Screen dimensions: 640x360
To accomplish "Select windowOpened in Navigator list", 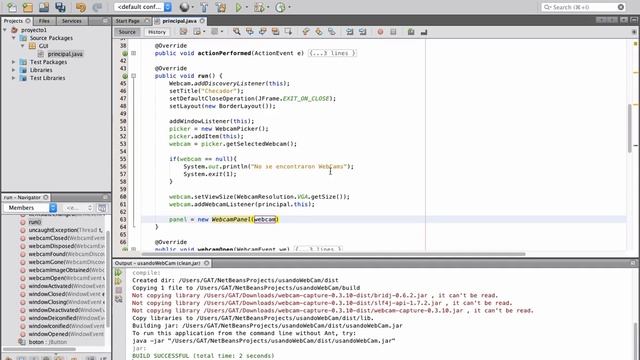I will (62, 334).
